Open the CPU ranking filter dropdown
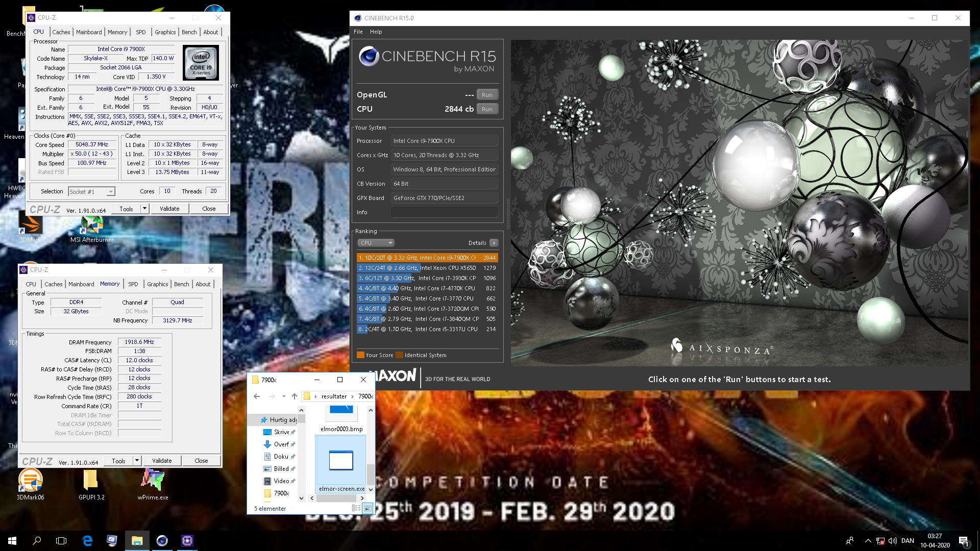 (x=376, y=243)
